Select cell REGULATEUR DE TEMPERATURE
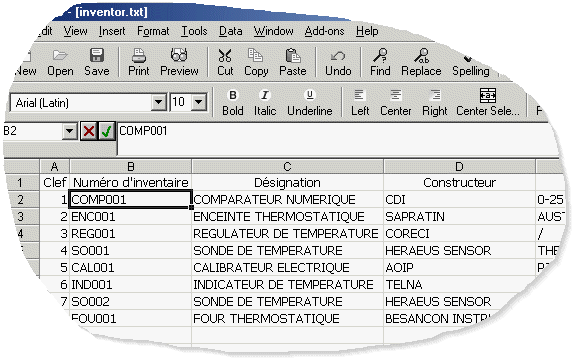The height and width of the screenshot is (361, 576). coord(287,234)
